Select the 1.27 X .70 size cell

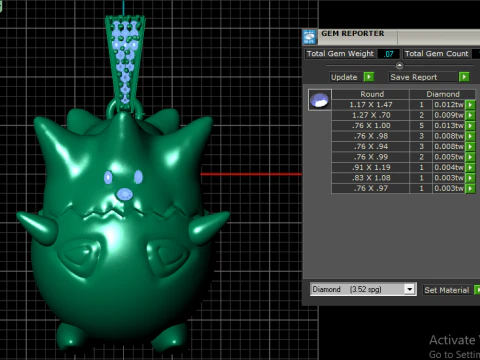pyautogui.click(x=371, y=115)
